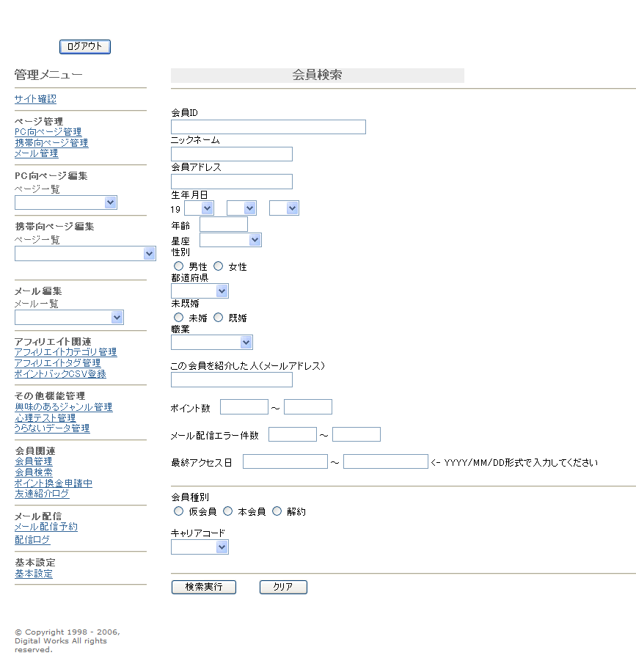Open the サイト確認 link
Viewport: 636px width, 672px height.
[35, 99]
